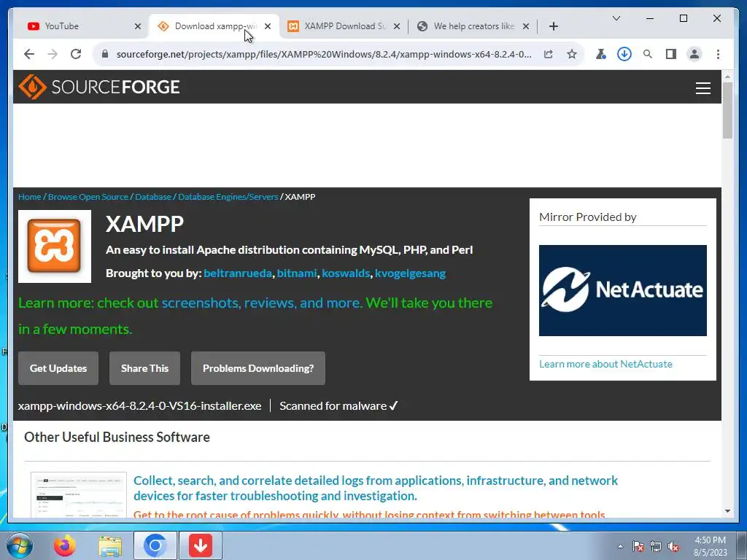Toggle the browser side panel
The width and height of the screenshot is (747, 560).
pyautogui.click(x=671, y=54)
